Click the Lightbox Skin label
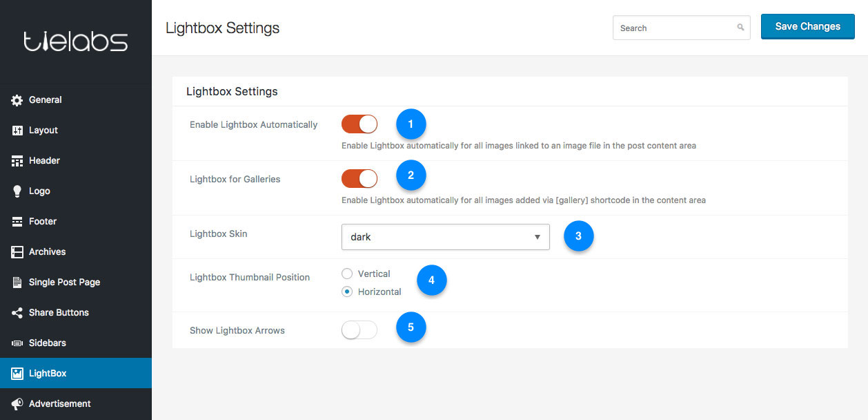The width and height of the screenshot is (868, 420). point(219,234)
